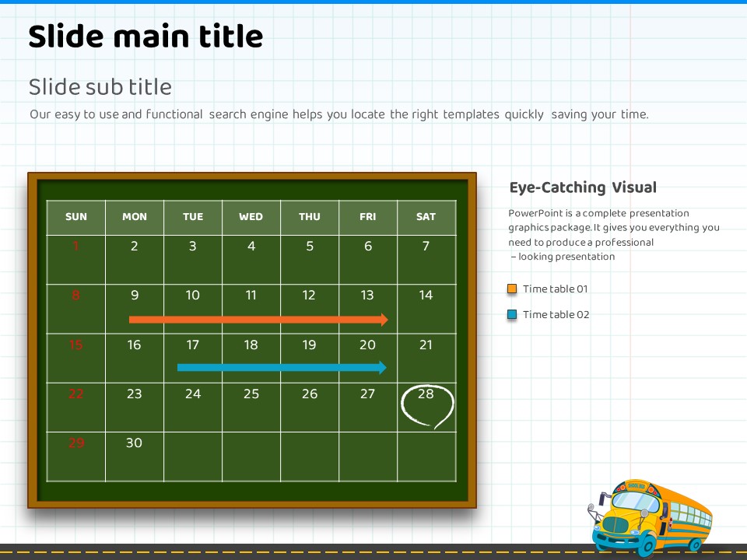The width and height of the screenshot is (747, 560).
Task: Click the orange arrow on the calendar
Action: click(x=258, y=319)
